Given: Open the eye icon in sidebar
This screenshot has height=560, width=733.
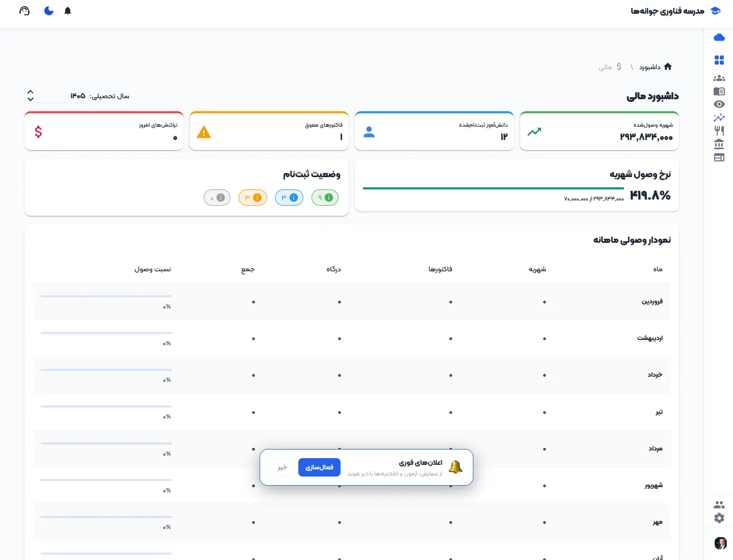Looking at the screenshot, I should (x=719, y=104).
